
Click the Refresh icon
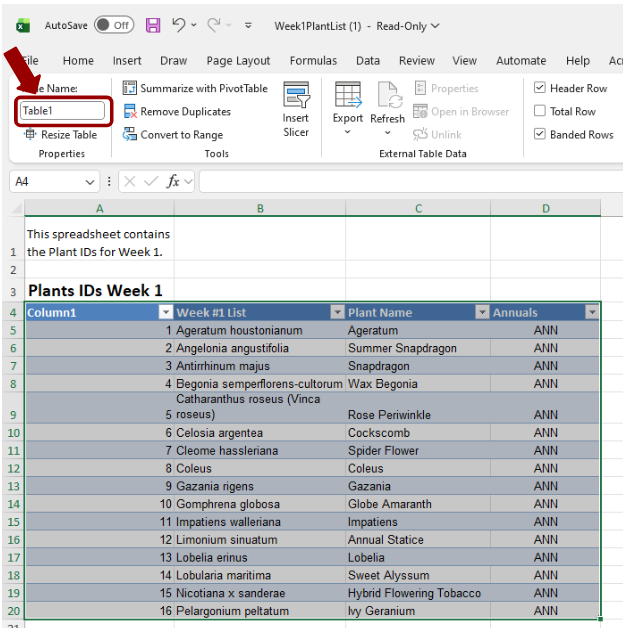[x=388, y=95]
